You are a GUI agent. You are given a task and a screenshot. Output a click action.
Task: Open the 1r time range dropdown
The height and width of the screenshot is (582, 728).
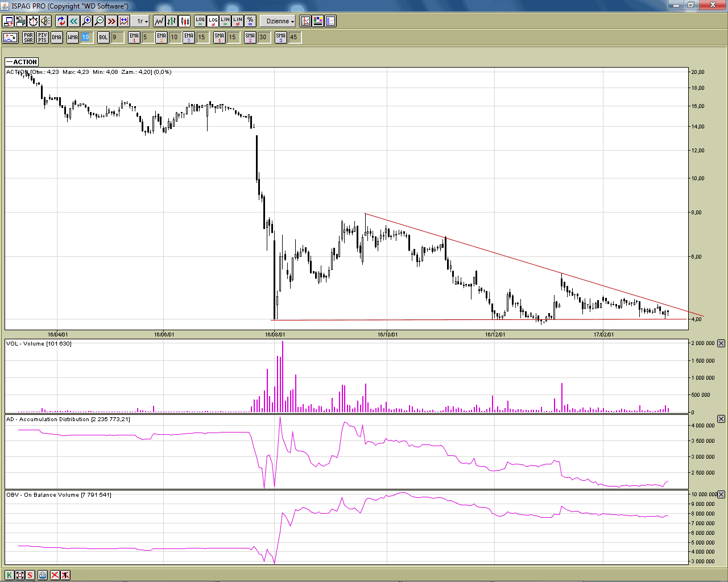(x=142, y=21)
